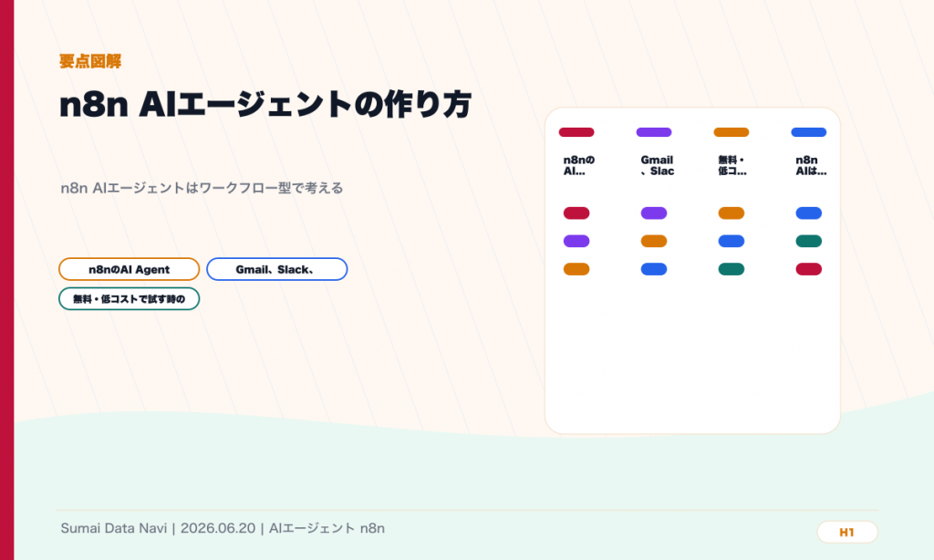Click the orange bar above '無料・低コ...'
The height and width of the screenshot is (560, 934).
click(x=732, y=132)
